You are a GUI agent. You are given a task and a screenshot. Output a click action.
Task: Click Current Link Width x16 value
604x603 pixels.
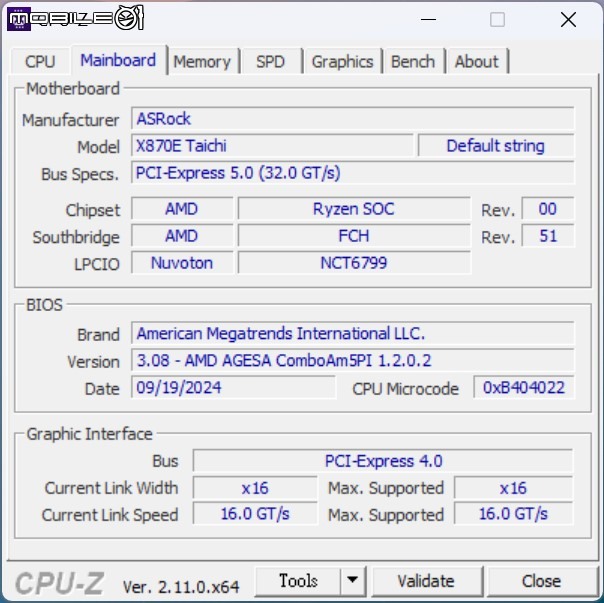click(x=255, y=488)
